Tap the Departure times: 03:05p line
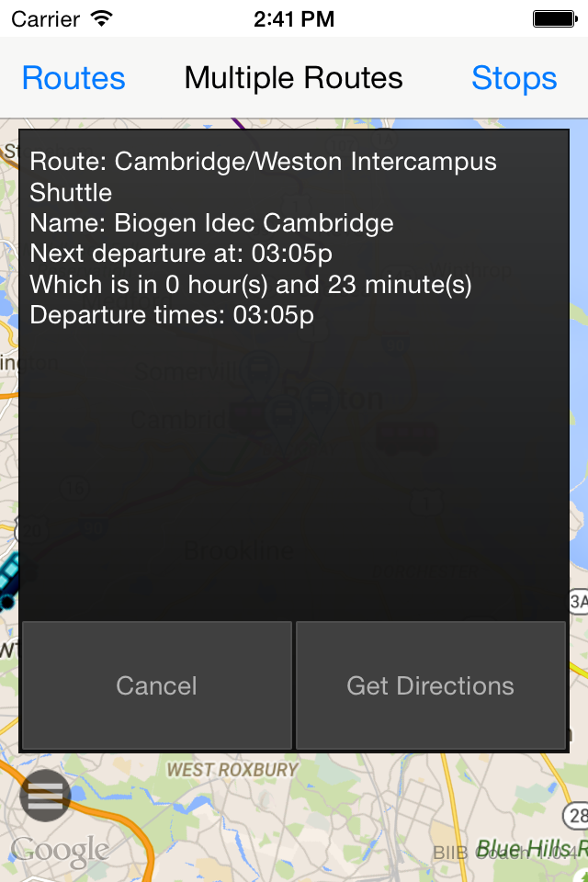 [x=172, y=315]
